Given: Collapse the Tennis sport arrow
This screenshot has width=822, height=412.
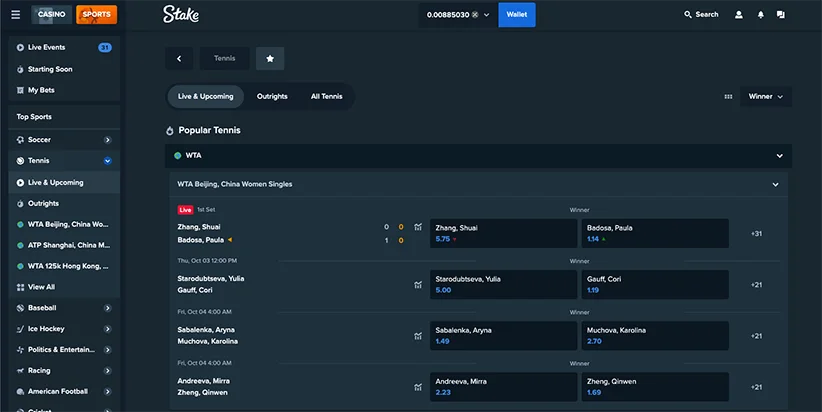Looking at the screenshot, I should click(107, 161).
